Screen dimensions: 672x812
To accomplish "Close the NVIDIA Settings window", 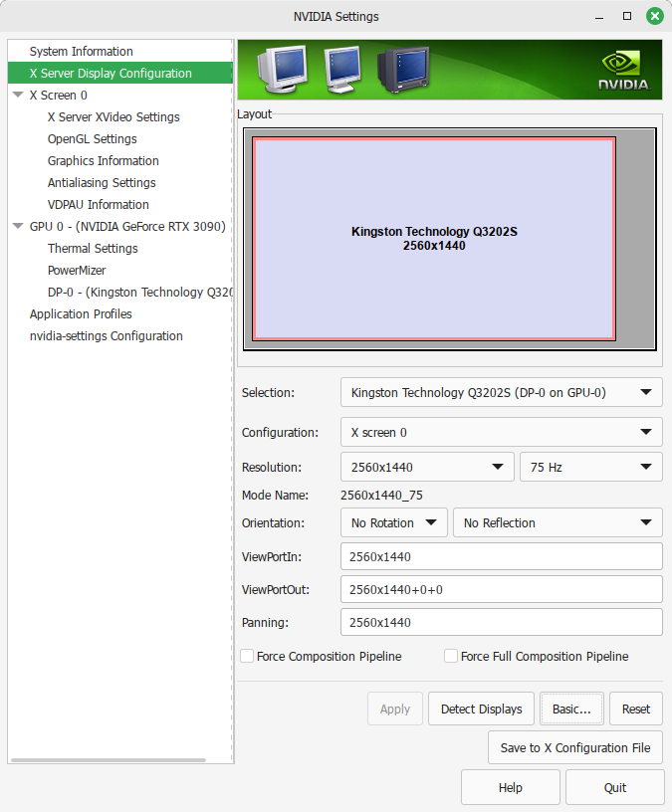I will coord(655,16).
